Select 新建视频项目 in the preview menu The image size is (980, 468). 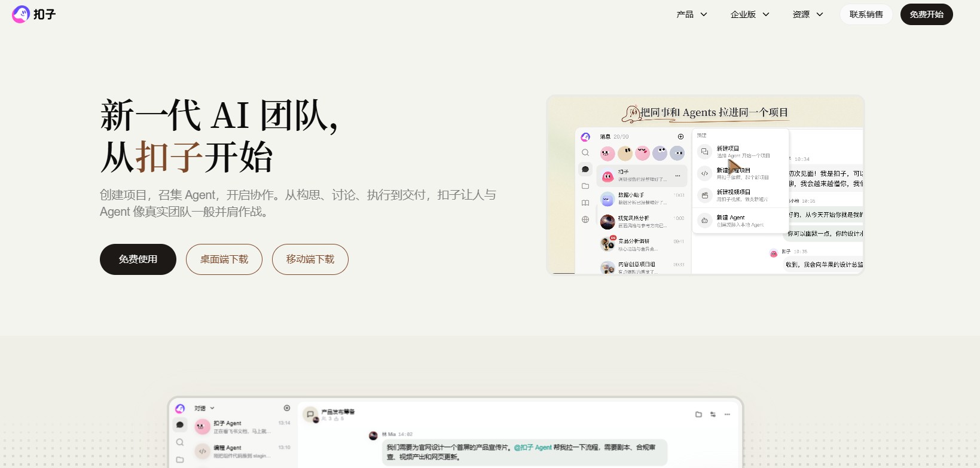tap(741, 195)
